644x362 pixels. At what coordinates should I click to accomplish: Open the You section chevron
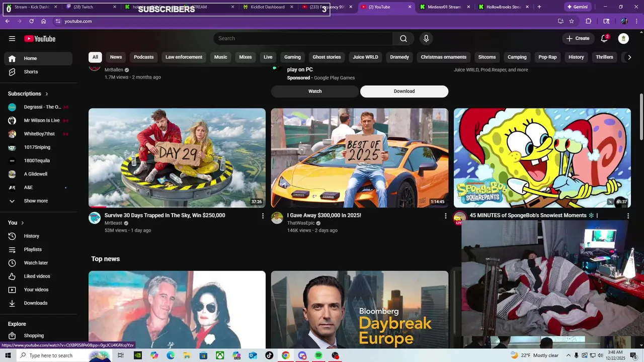[22, 223]
